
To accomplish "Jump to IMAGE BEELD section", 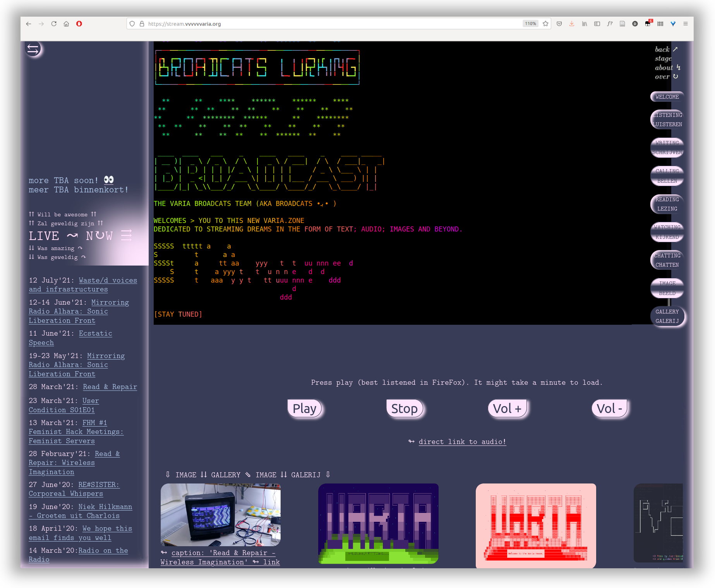I will (x=667, y=288).
